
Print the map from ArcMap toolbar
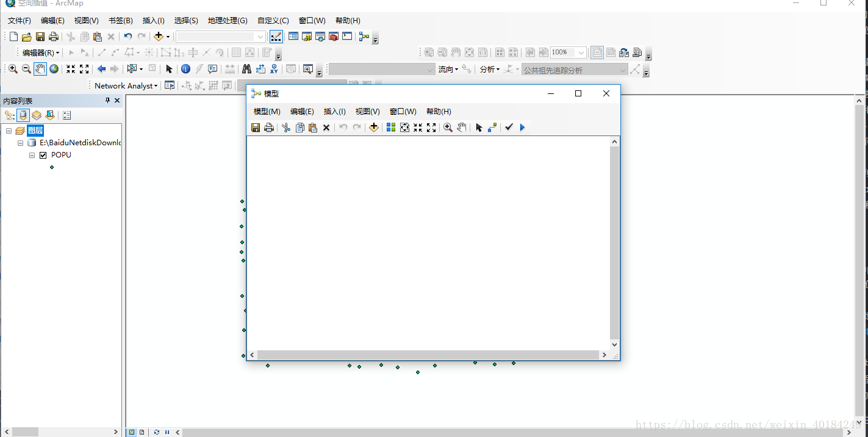pyautogui.click(x=54, y=37)
